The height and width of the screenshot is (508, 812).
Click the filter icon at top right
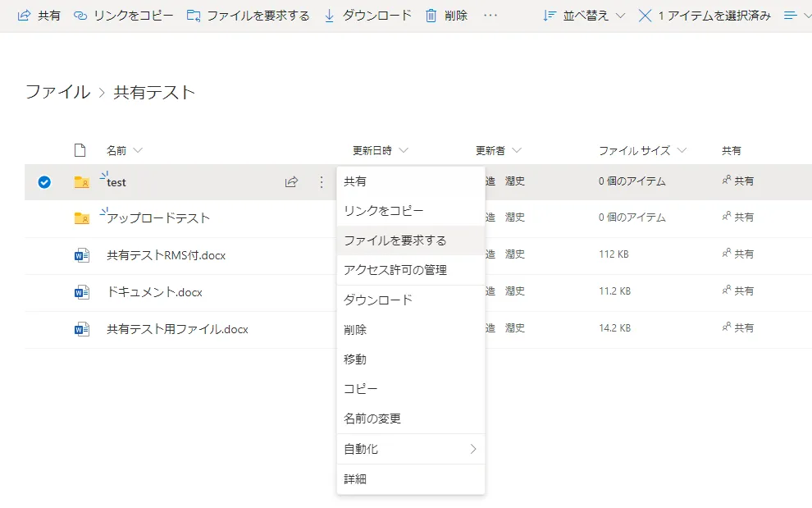pyautogui.click(x=791, y=15)
